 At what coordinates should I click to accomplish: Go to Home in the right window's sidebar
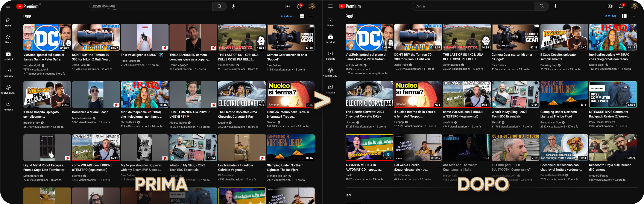(331, 22)
